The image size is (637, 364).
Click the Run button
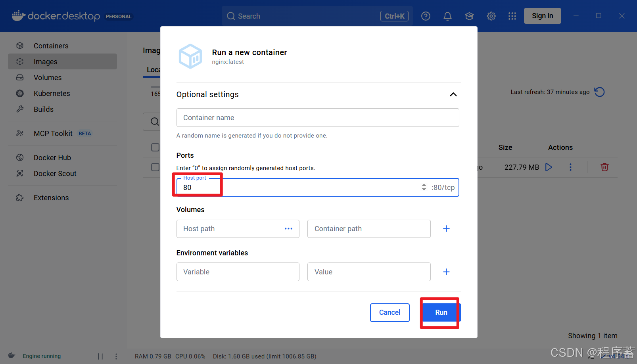click(441, 312)
